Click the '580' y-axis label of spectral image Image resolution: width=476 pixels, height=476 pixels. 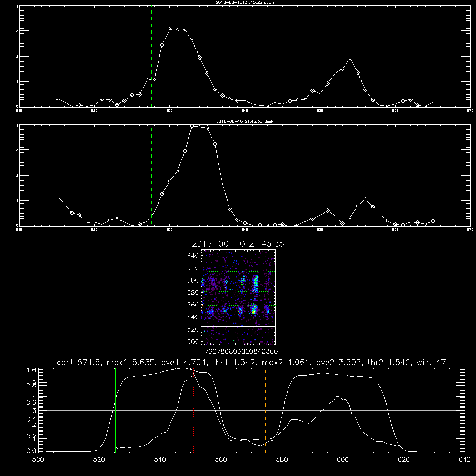193,293
